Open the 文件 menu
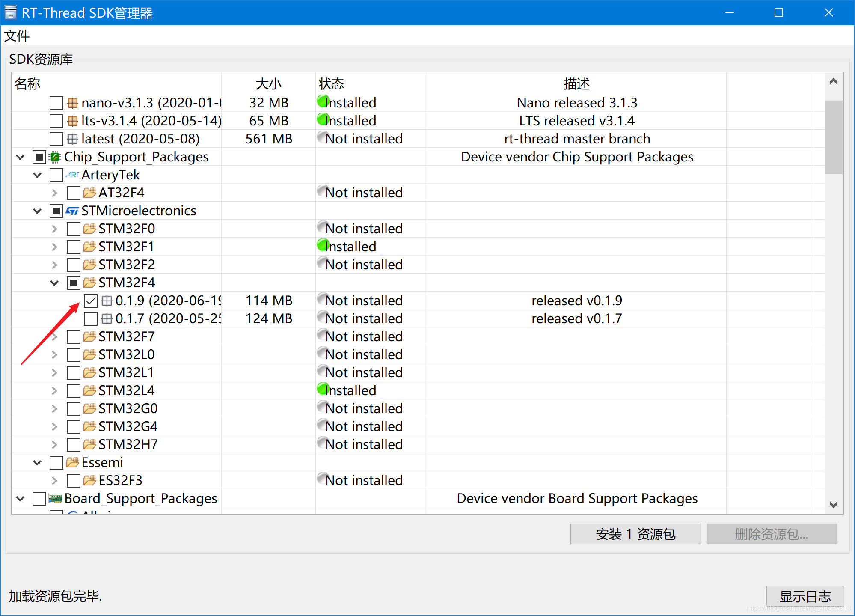 pyautogui.click(x=17, y=36)
